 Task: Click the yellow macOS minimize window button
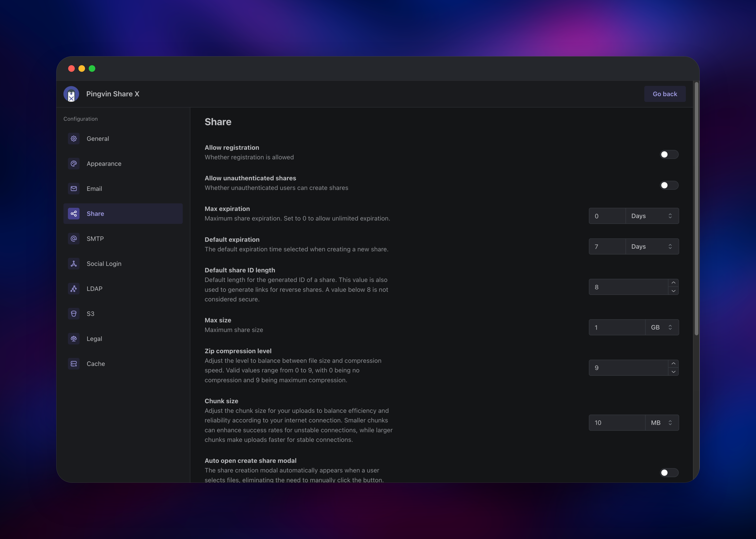tap(82, 68)
